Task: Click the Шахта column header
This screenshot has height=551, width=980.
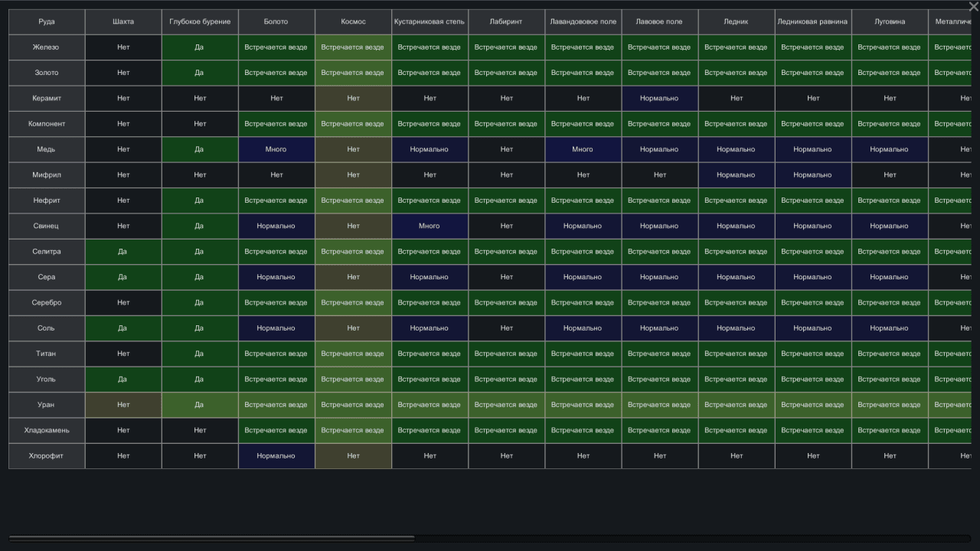Action: tap(123, 21)
